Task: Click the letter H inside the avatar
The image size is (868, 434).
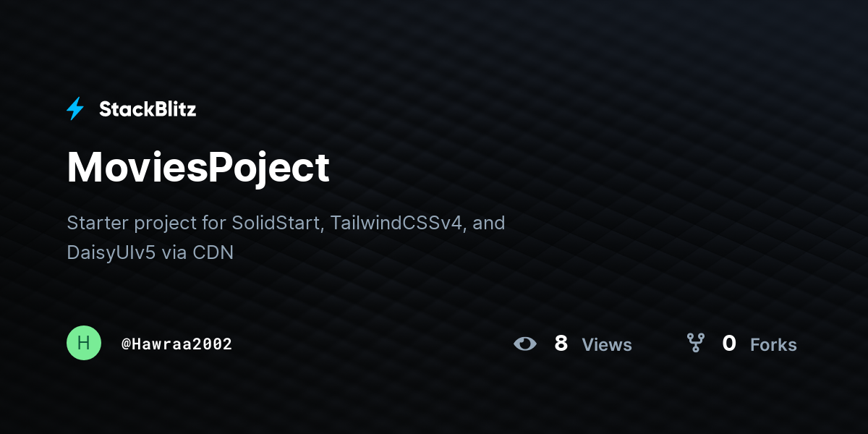Action: click(84, 343)
